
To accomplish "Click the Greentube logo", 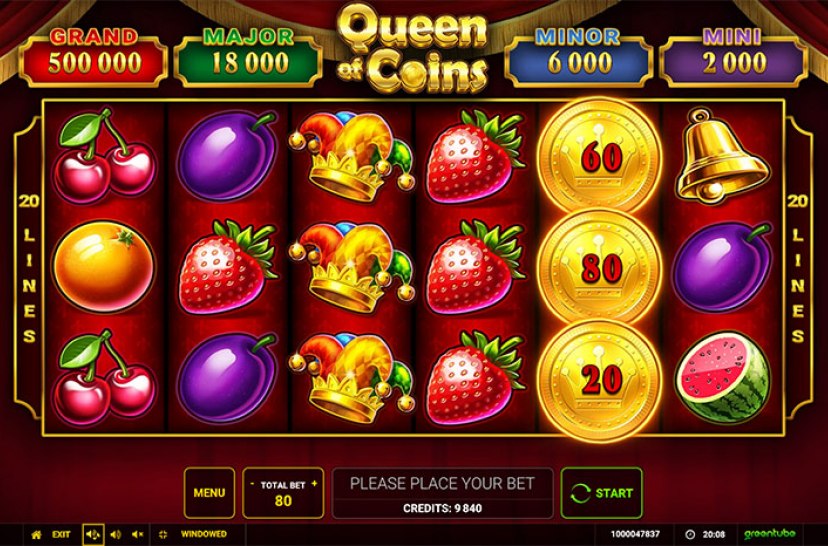I will 769,534.
